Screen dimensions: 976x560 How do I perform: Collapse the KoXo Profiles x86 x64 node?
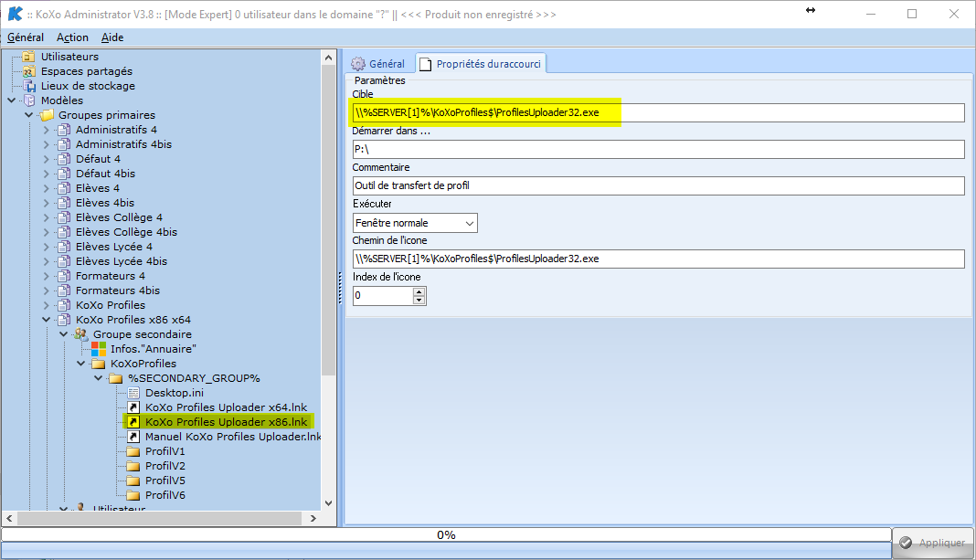tap(47, 320)
